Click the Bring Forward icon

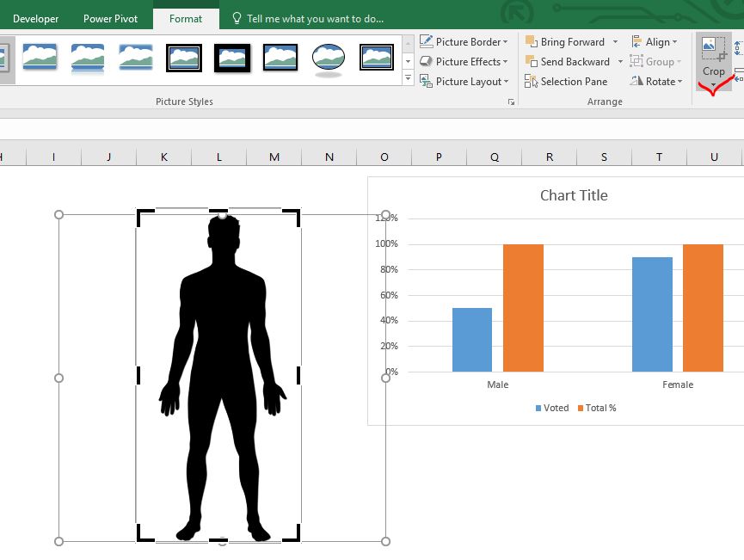pos(531,42)
